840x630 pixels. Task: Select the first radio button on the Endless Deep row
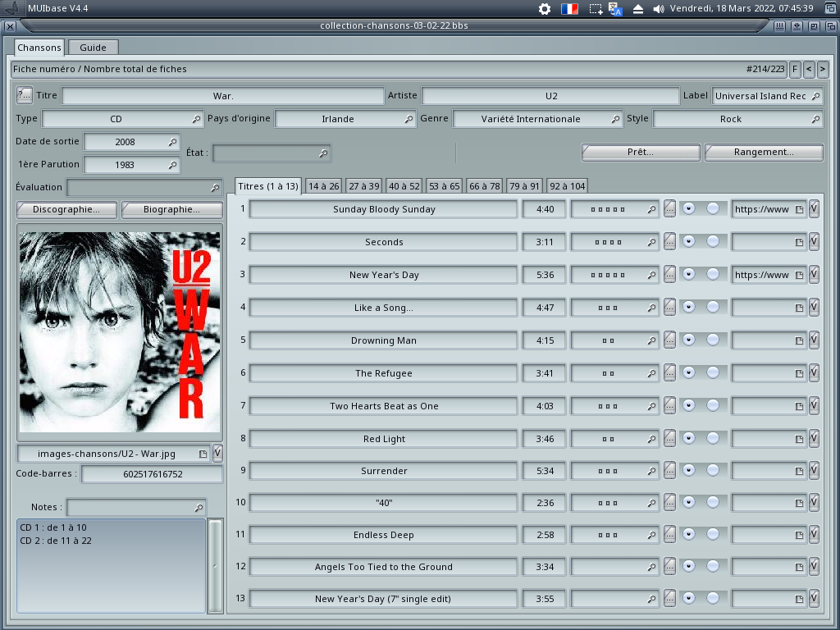pyautogui.click(x=689, y=534)
